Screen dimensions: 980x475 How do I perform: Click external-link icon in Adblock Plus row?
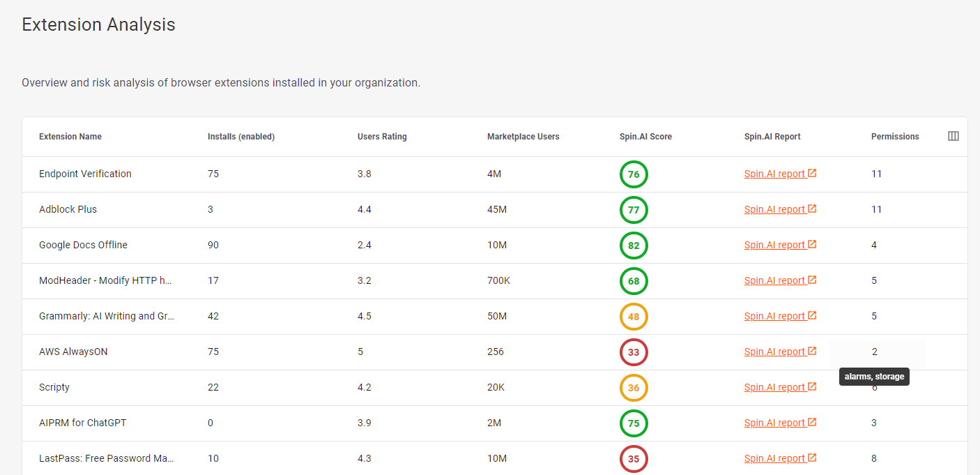tap(812, 209)
